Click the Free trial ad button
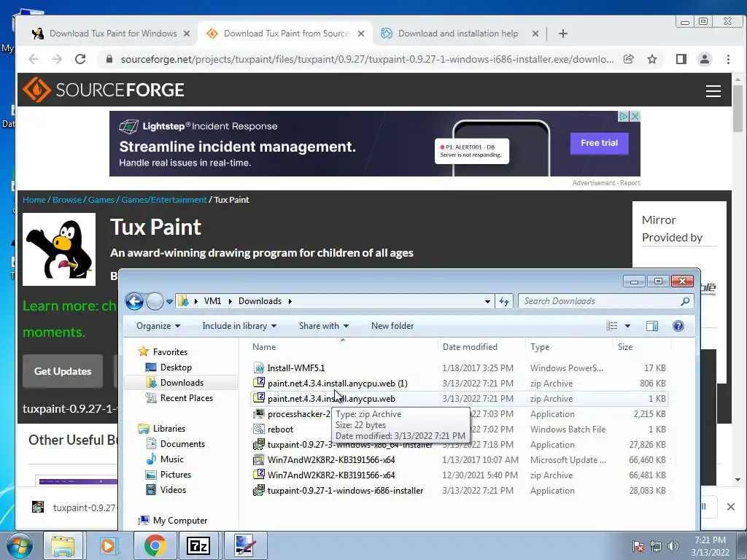The height and width of the screenshot is (560, 747). [600, 143]
